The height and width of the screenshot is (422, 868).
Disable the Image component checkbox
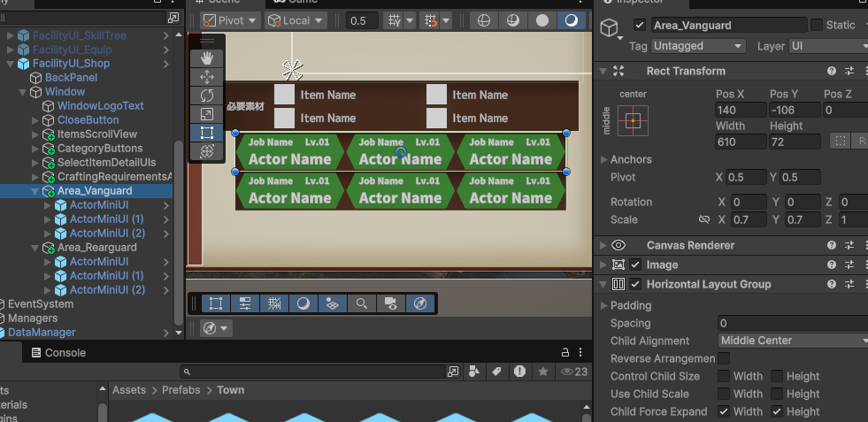(635, 265)
